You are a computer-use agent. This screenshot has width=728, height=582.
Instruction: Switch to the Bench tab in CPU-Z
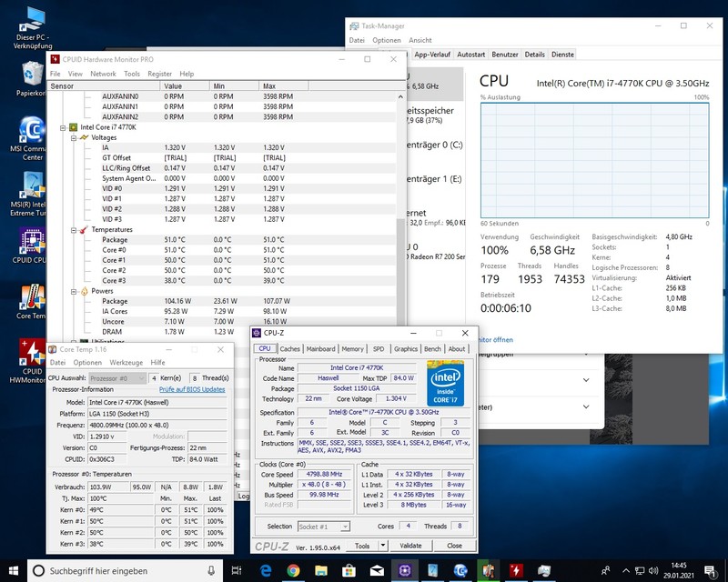[432, 349]
